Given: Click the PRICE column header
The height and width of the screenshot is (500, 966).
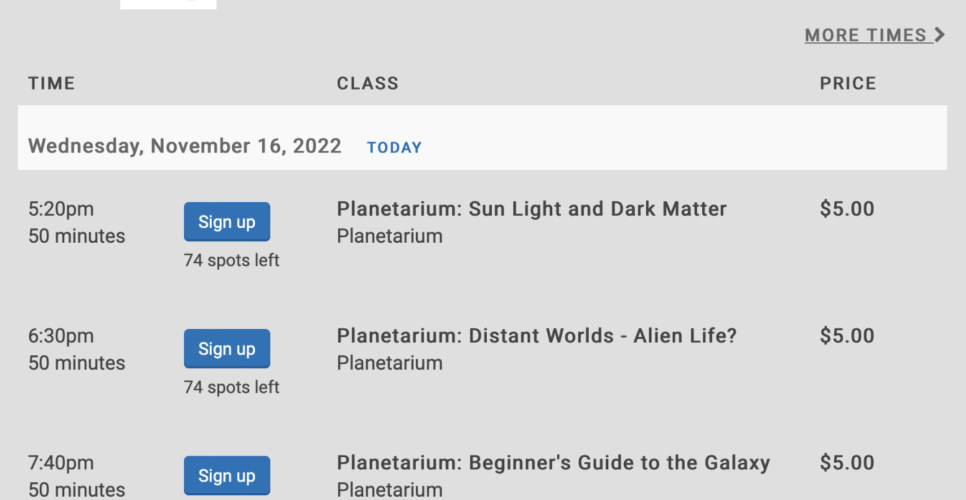Looking at the screenshot, I should (x=848, y=83).
